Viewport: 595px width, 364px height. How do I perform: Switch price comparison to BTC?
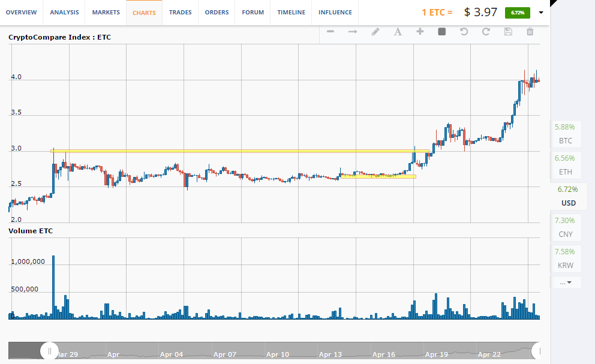565,134
